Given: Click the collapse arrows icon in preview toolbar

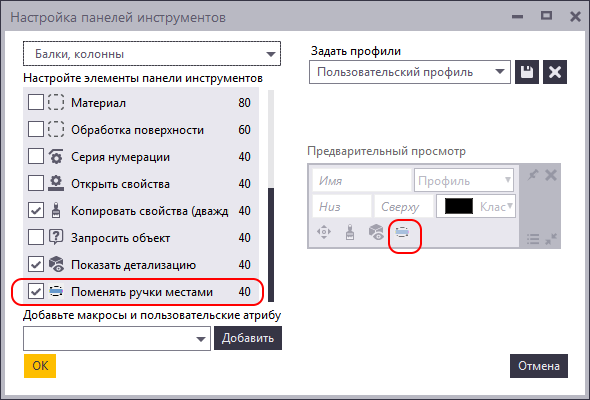Looking at the screenshot, I should click(551, 239).
